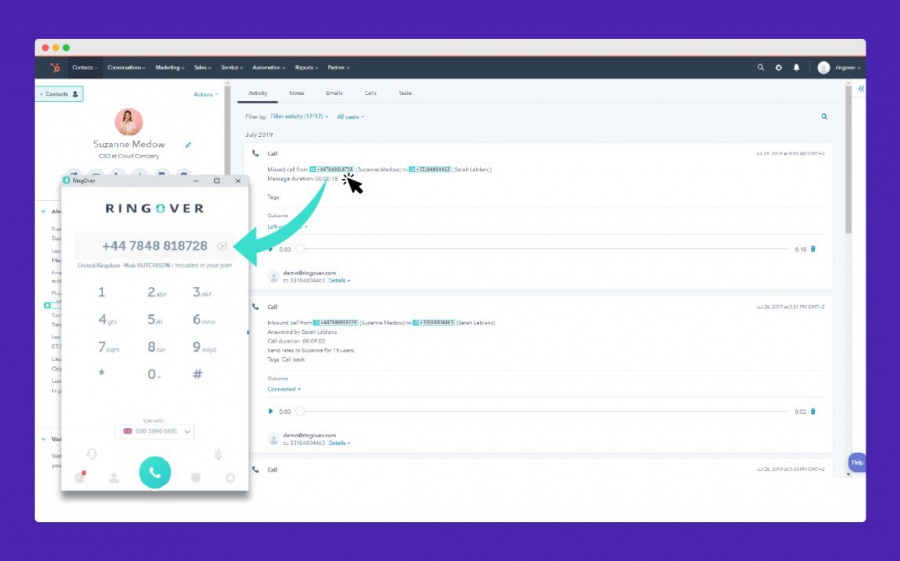
Task: Start the call with green phone button
Action: click(155, 473)
